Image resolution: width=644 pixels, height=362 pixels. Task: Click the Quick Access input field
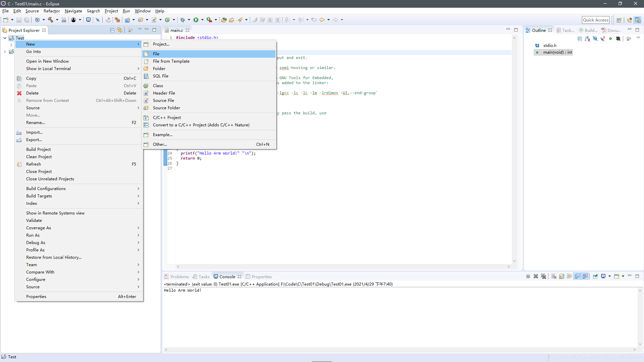[x=596, y=20]
